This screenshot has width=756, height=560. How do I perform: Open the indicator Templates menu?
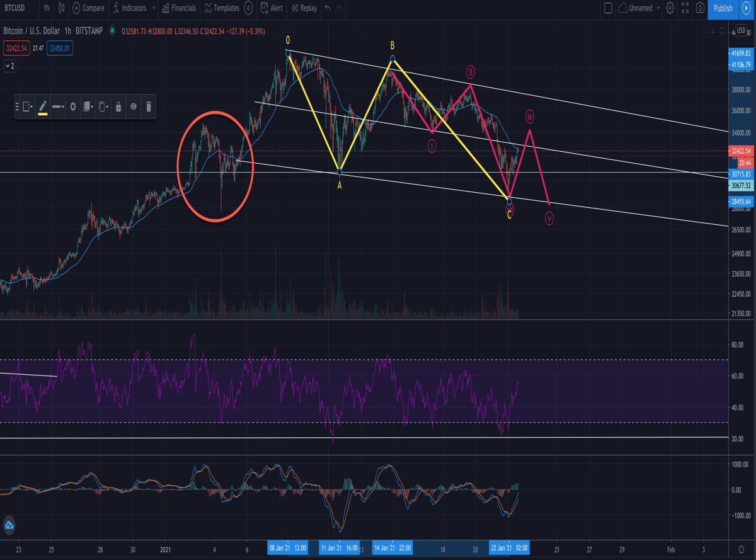coord(221,8)
